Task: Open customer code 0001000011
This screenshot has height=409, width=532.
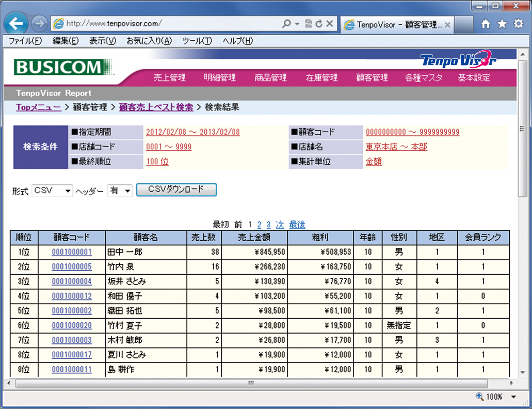Action: pyautogui.click(x=72, y=369)
